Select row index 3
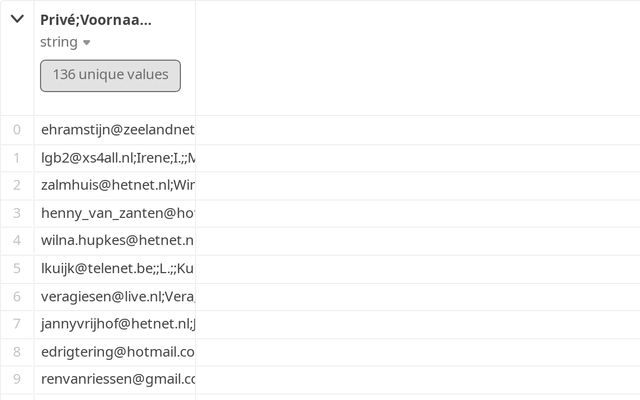The height and width of the screenshot is (400, 640). click(x=17, y=213)
